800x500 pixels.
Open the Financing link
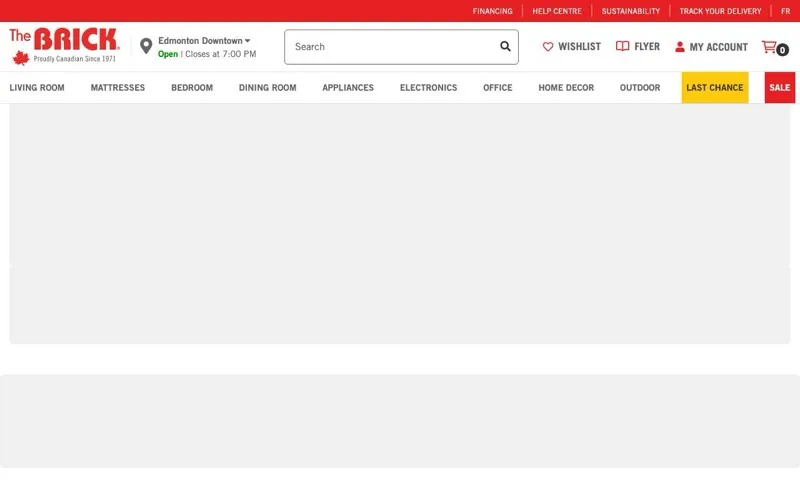[x=492, y=11]
